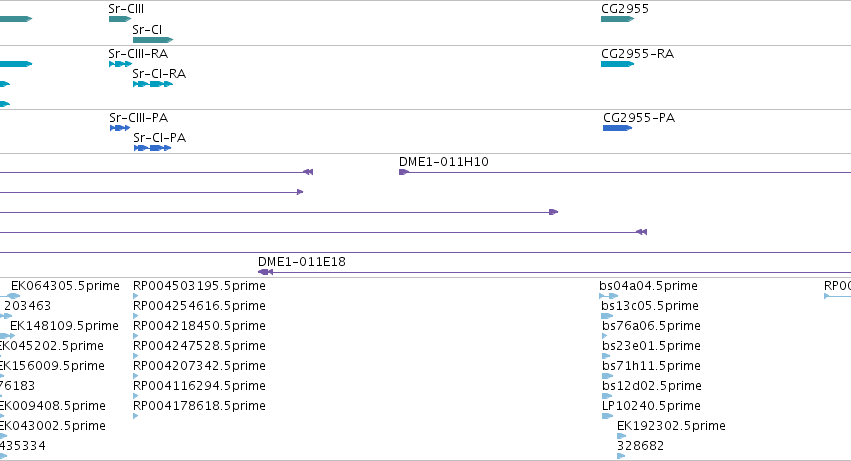The width and height of the screenshot is (851, 461).
Task: Click the Sr-CI-RA transcript glyph
Action: pos(153,84)
